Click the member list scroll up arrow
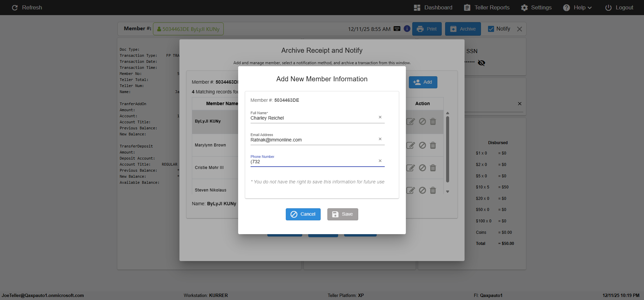Viewport: 644px width, 300px height. pyautogui.click(x=447, y=113)
